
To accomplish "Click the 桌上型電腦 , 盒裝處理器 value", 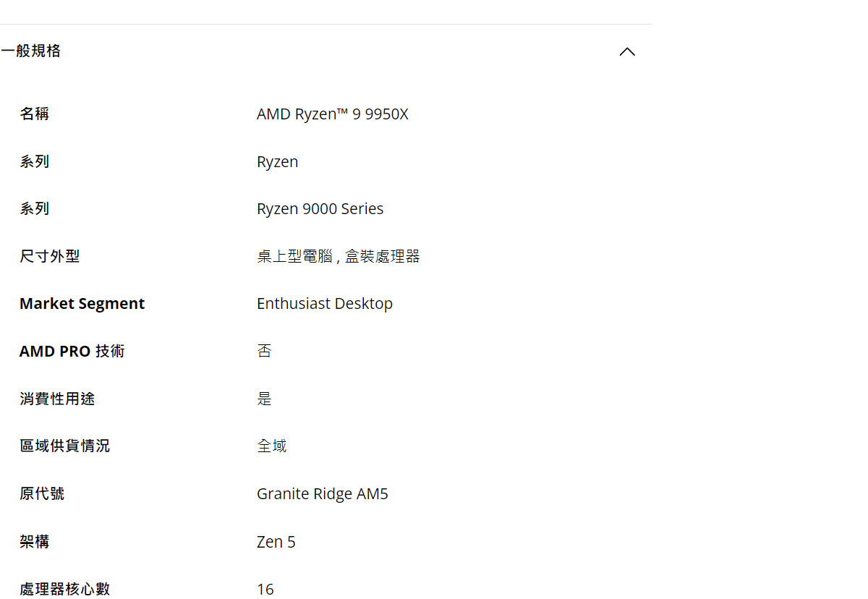I will click(339, 256).
